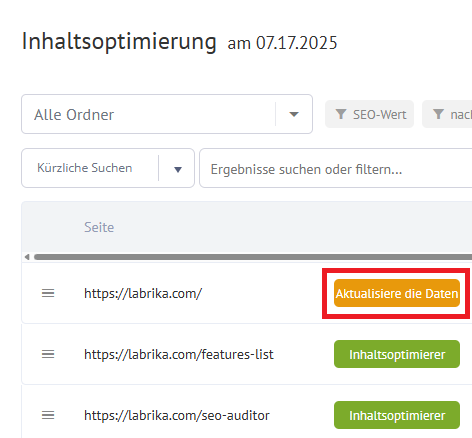Click the labrika.com/seo-auditor URL

(x=177, y=415)
